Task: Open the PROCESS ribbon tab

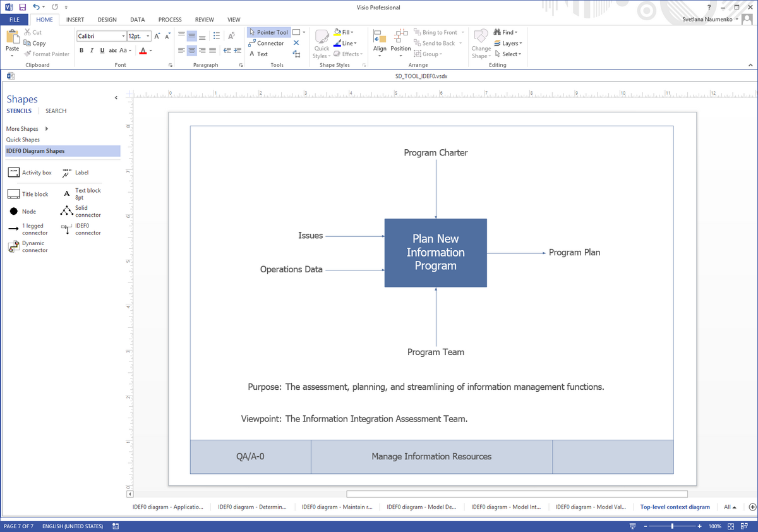Action: (x=170, y=20)
